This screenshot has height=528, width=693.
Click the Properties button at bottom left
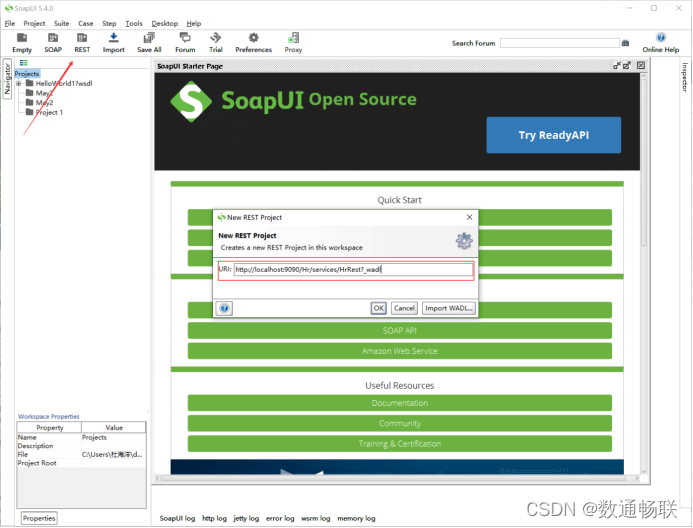(x=39, y=518)
